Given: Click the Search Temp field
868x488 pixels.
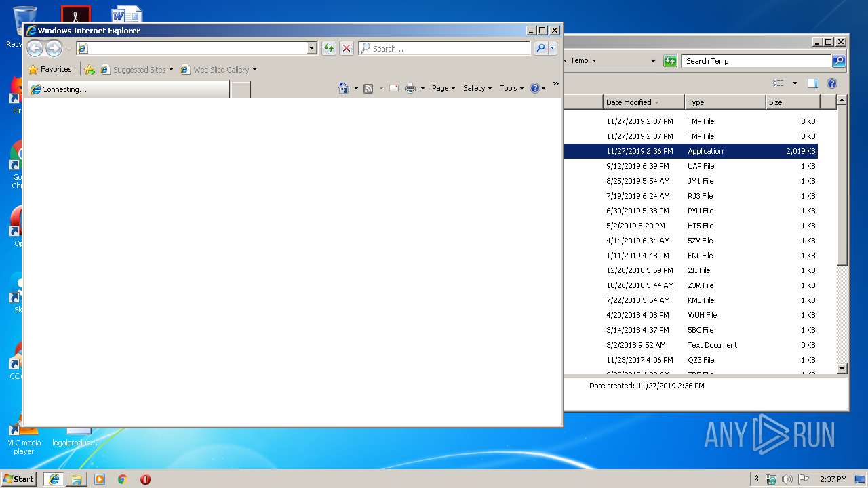Looking at the screenshot, I should click(757, 61).
